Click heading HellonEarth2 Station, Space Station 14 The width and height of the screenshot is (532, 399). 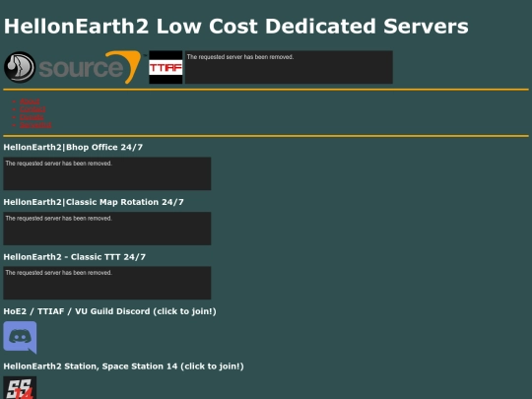pyautogui.click(x=123, y=366)
